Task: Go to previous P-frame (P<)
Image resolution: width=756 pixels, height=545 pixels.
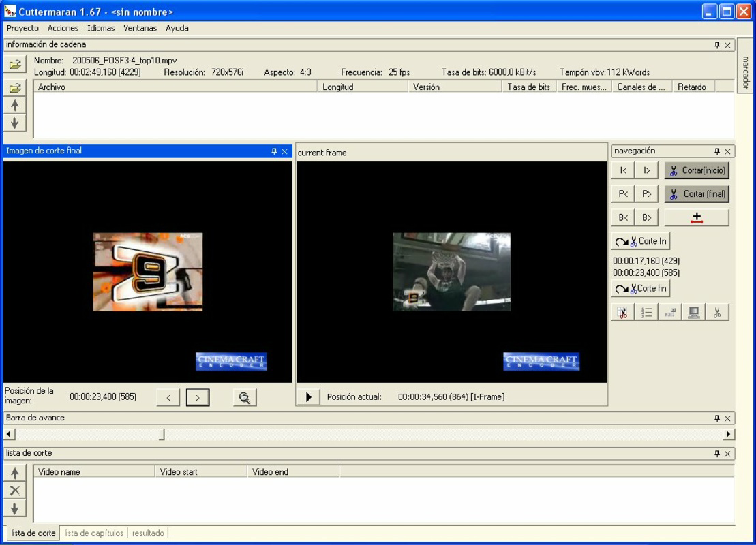Action: (x=623, y=193)
